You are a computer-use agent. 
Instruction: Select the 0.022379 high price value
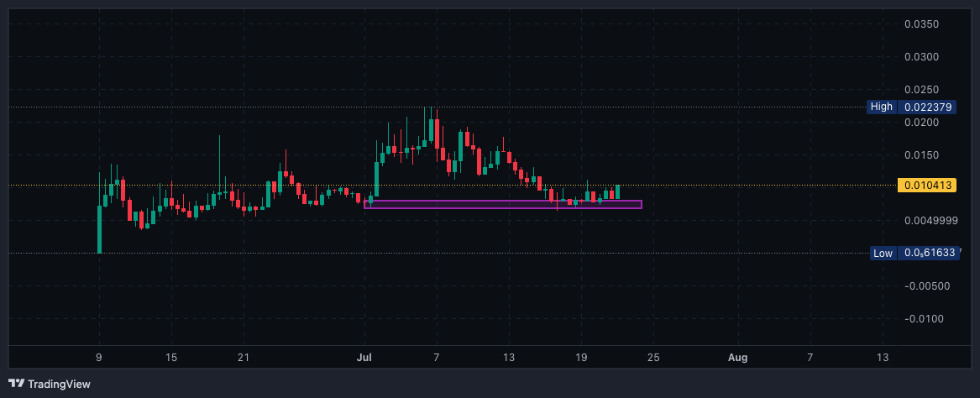click(927, 107)
